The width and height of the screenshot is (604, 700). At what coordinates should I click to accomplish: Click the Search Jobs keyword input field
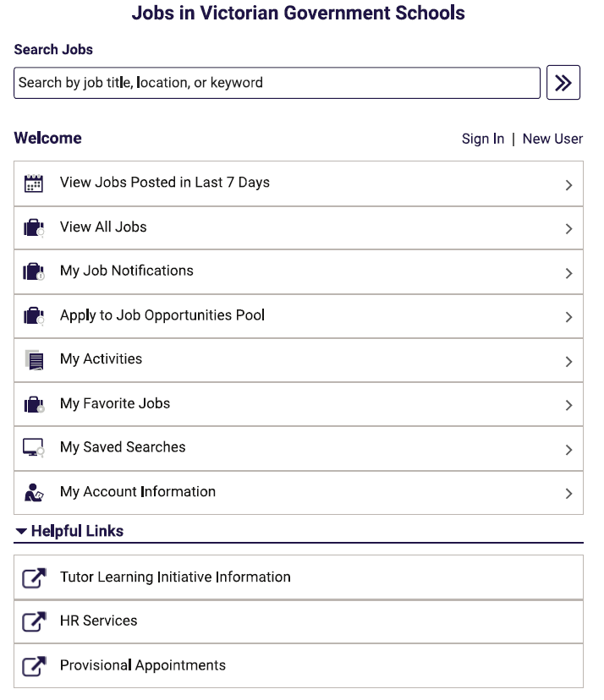pos(277,83)
